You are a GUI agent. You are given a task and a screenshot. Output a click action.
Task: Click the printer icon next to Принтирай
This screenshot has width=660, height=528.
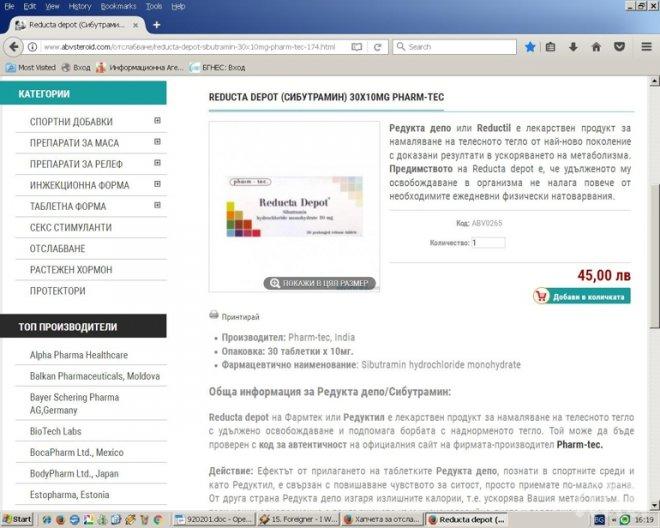(x=214, y=315)
